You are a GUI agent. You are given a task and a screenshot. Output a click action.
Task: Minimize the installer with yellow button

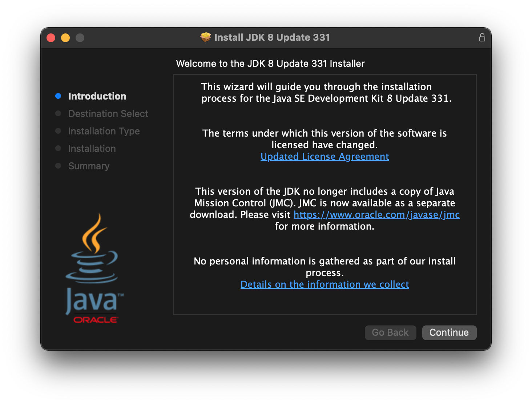click(65, 38)
